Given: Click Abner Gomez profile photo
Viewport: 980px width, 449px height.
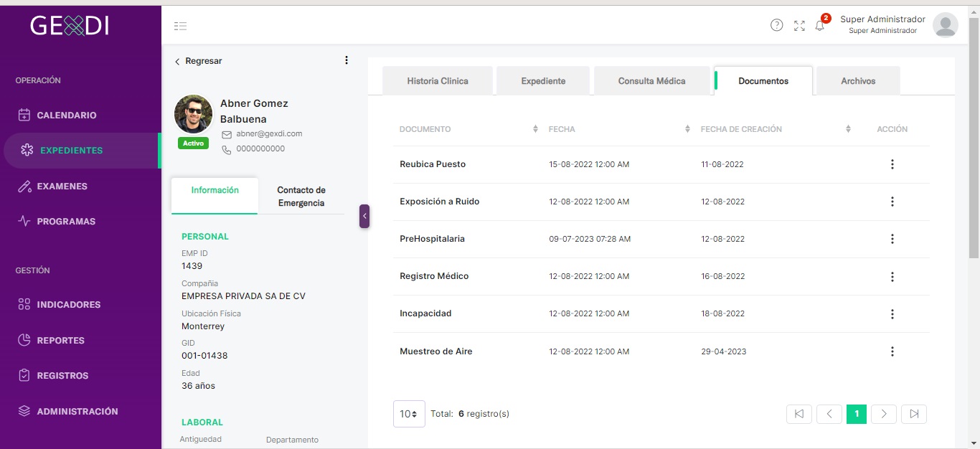Looking at the screenshot, I should point(194,114).
